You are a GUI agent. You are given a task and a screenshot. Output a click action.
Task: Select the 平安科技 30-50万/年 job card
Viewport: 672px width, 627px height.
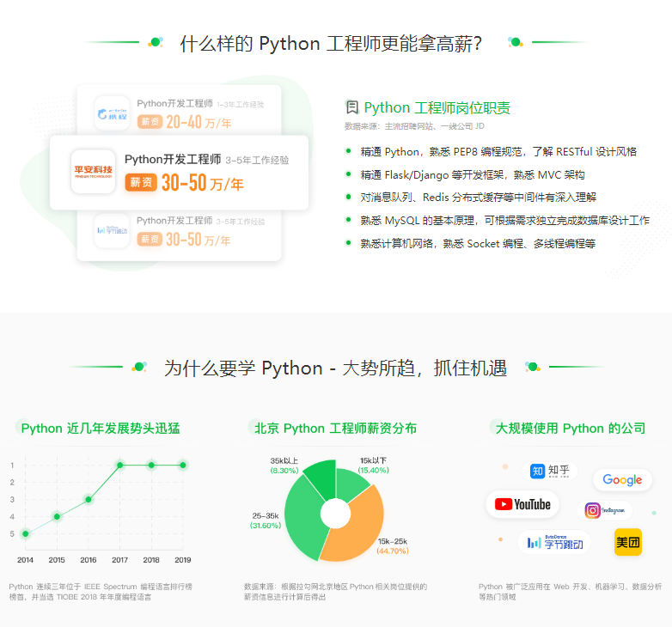tap(179, 173)
